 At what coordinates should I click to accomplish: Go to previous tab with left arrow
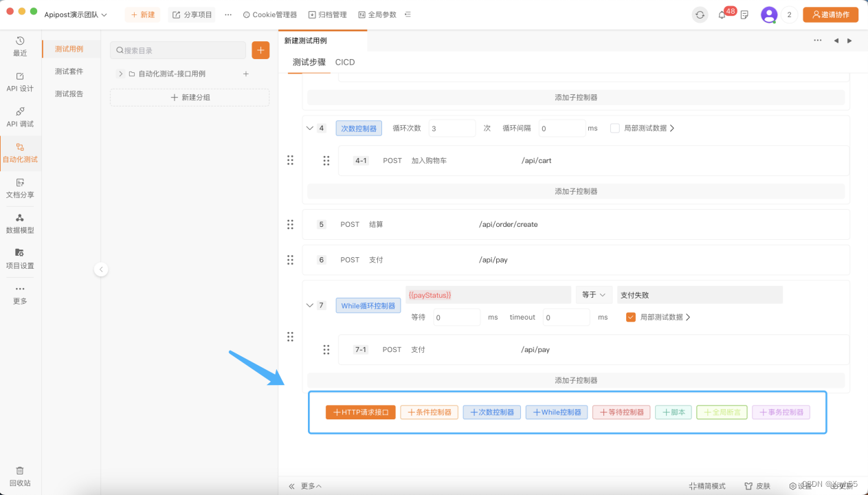(x=836, y=41)
